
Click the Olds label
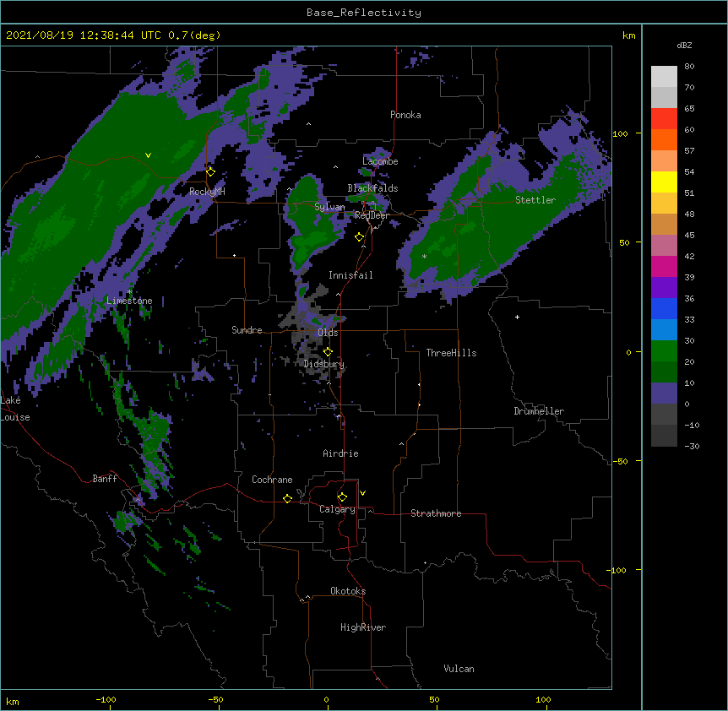point(328,333)
